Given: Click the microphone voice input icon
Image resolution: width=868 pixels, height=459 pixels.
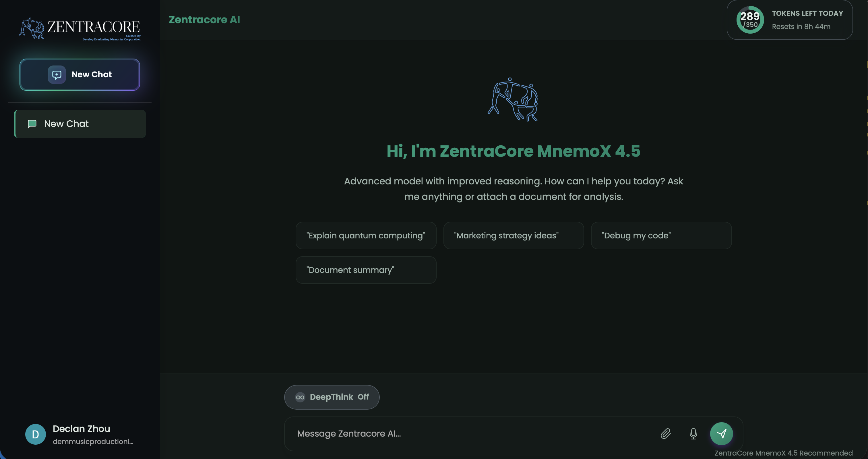Looking at the screenshot, I should [693, 433].
